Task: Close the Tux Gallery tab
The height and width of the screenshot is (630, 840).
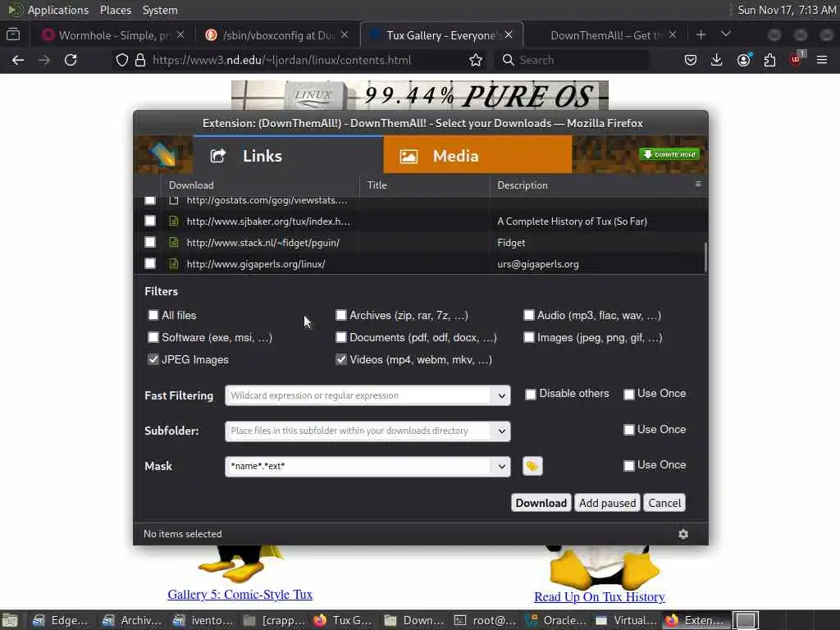Action: 509,34
